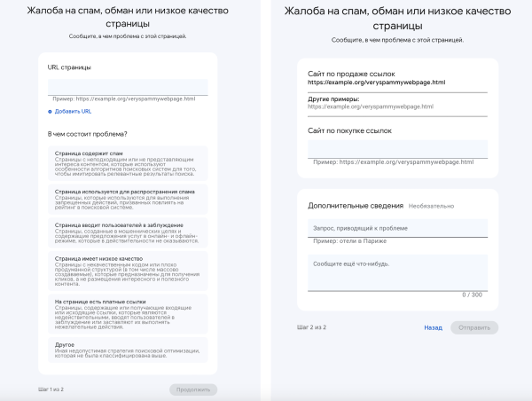Viewport: 532px width, 401px height.
Task: Submit the report with Отправить
Action: (x=474, y=327)
